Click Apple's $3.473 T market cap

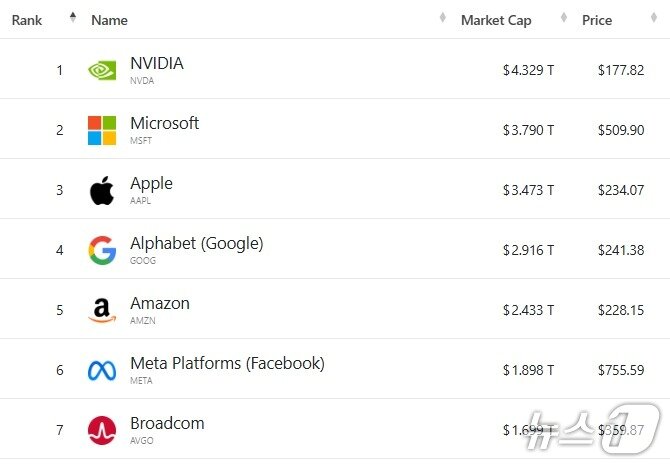(x=528, y=190)
